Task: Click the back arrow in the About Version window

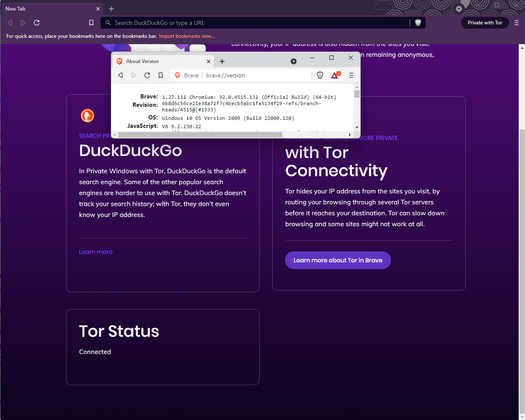Action: pyautogui.click(x=121, y=75)
